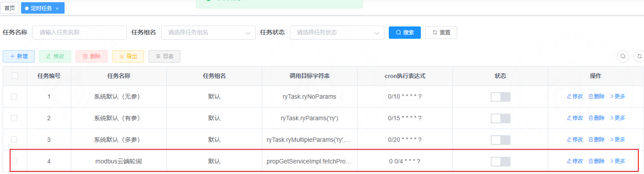Open the 日志 log button
Image resolution: width=644 pixels, height=174 pixels.
(x=164, y=56)
